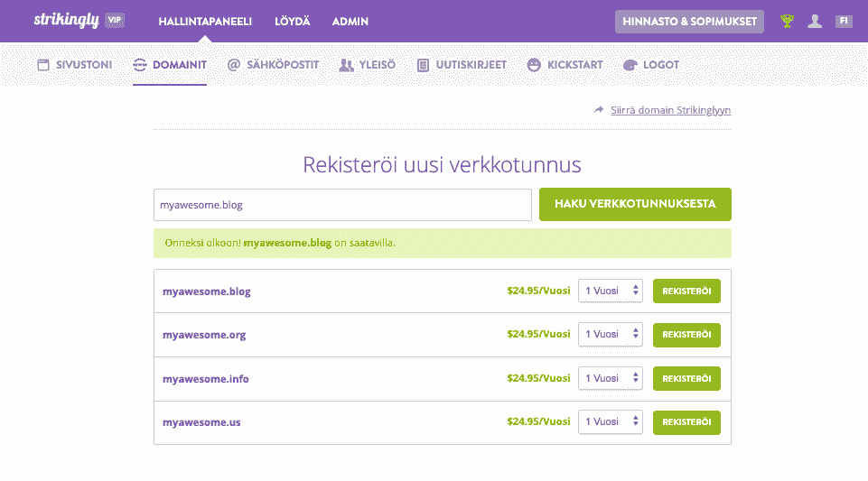Open year dropdown for myawesome.blog
The height and width of the screenshot is (481, 868).
611,291
